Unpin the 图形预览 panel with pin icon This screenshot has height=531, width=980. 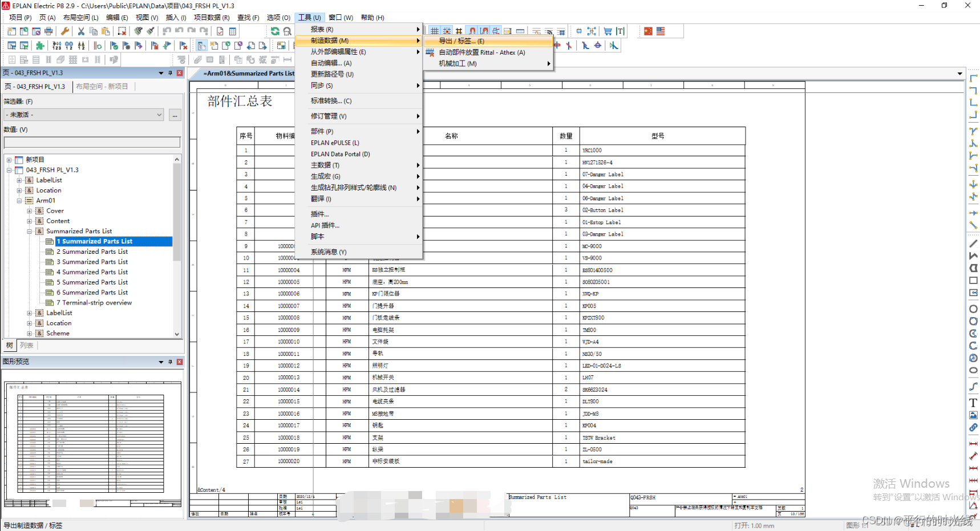click(x=169, y=361)
